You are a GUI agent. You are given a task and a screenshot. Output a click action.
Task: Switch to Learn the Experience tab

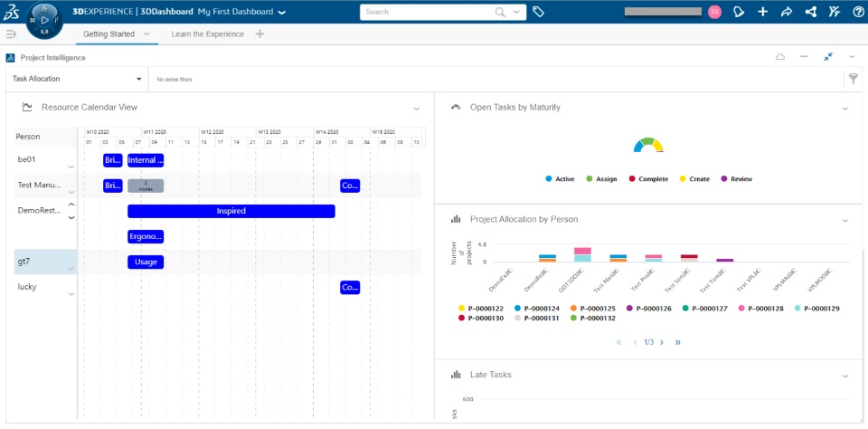point(208,34)
